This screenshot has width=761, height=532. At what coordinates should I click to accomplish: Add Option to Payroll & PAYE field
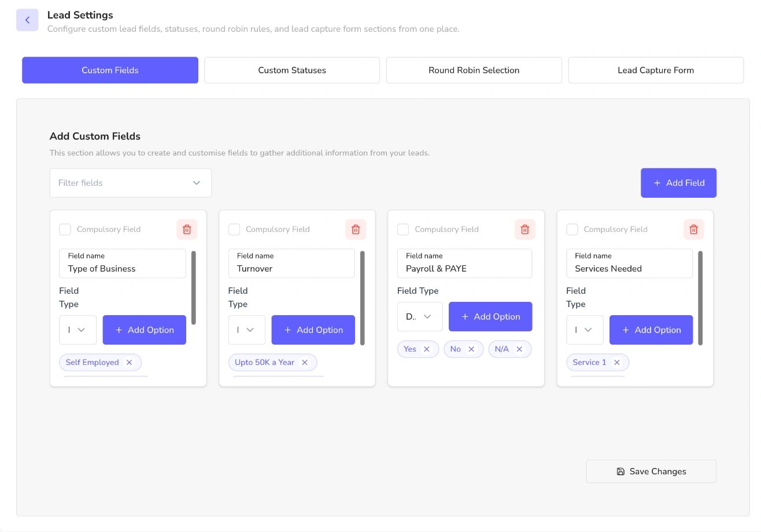tap(490, 317)
